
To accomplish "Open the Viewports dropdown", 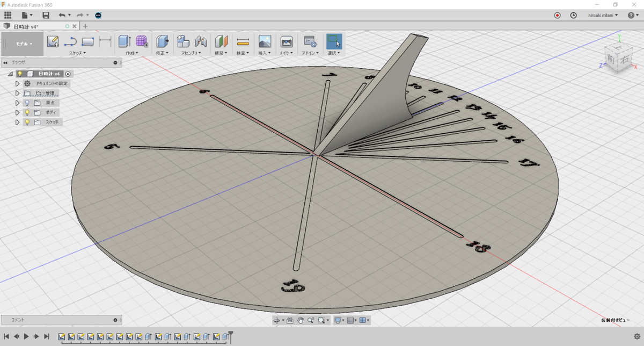I will click(364, 320).
